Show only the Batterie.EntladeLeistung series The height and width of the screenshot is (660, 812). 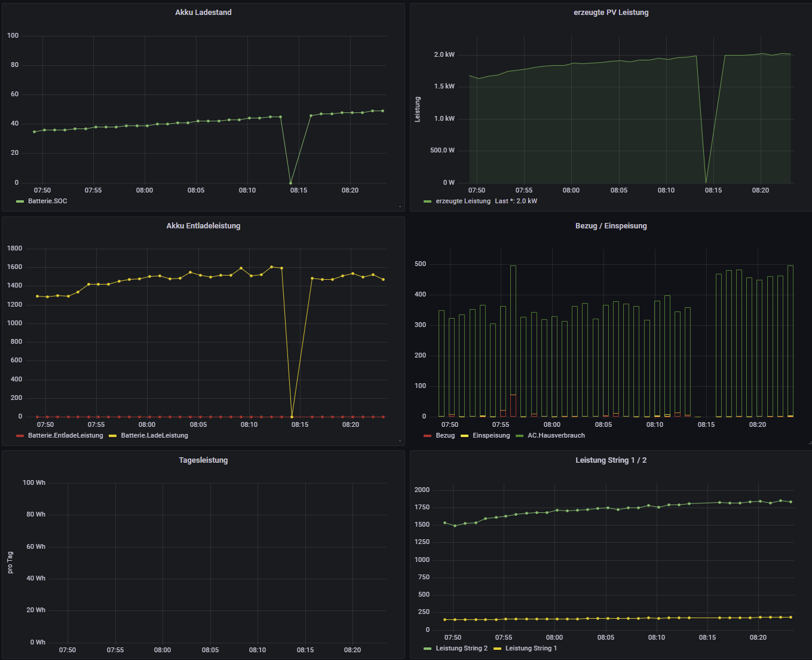tap(65, 436)
